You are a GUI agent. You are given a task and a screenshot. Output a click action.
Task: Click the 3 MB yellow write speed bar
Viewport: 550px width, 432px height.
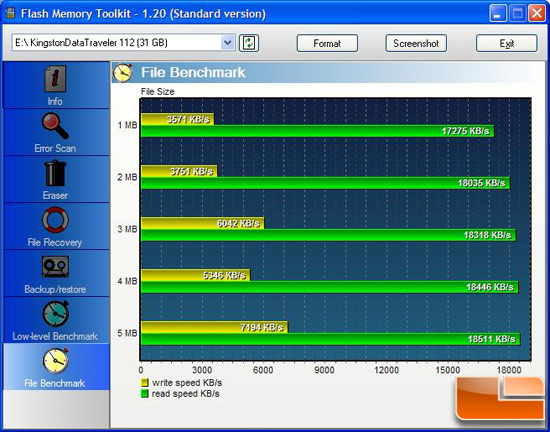coord(202,223)
